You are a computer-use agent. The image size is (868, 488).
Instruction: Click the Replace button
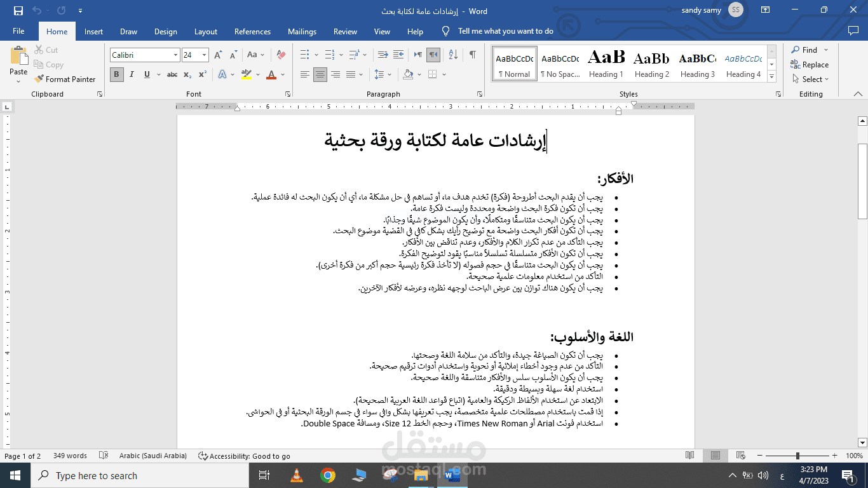(x=810, y=64)
